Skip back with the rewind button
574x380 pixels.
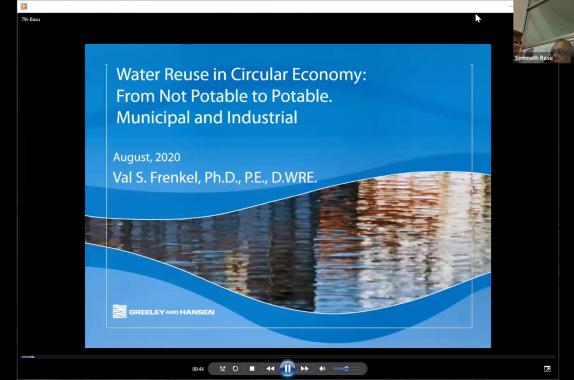(270, 369)
